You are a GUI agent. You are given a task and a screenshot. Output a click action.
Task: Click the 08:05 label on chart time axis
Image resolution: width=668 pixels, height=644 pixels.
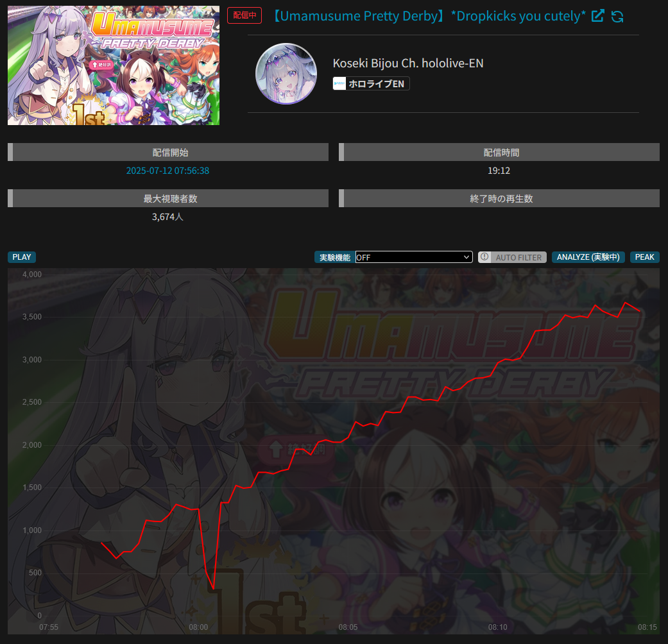348,627
